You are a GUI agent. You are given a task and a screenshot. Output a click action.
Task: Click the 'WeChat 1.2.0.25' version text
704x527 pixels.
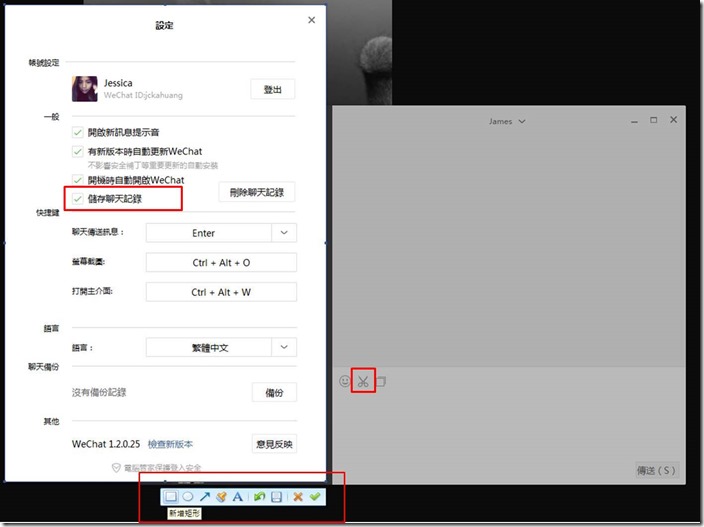click(x=106, y=444)
